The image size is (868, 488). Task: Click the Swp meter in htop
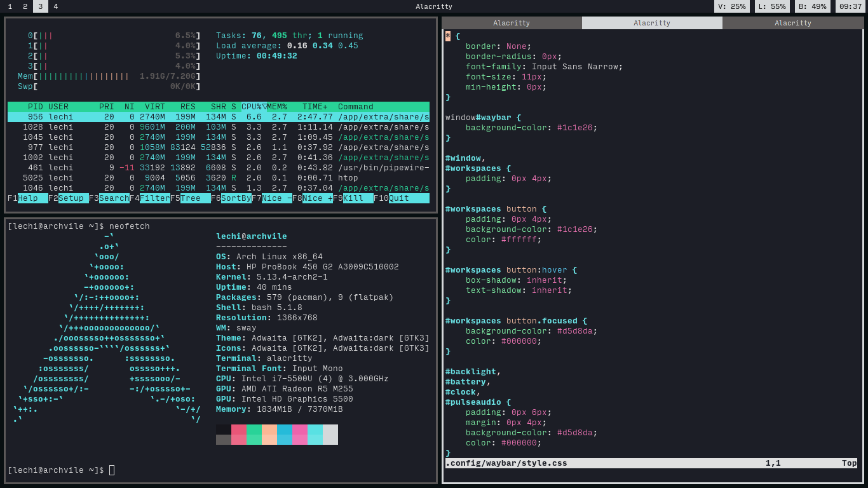click(x=109, y=86)
